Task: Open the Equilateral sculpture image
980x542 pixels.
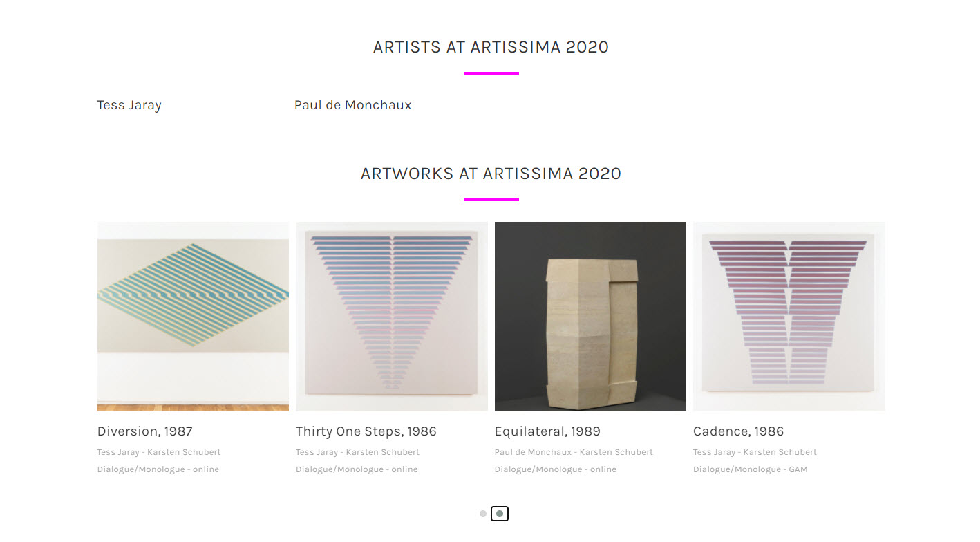Action: tap(590, 316)
